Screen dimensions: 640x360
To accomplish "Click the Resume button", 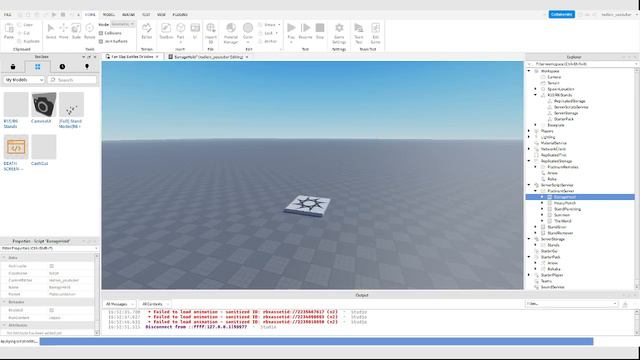I will click(305, 31).
